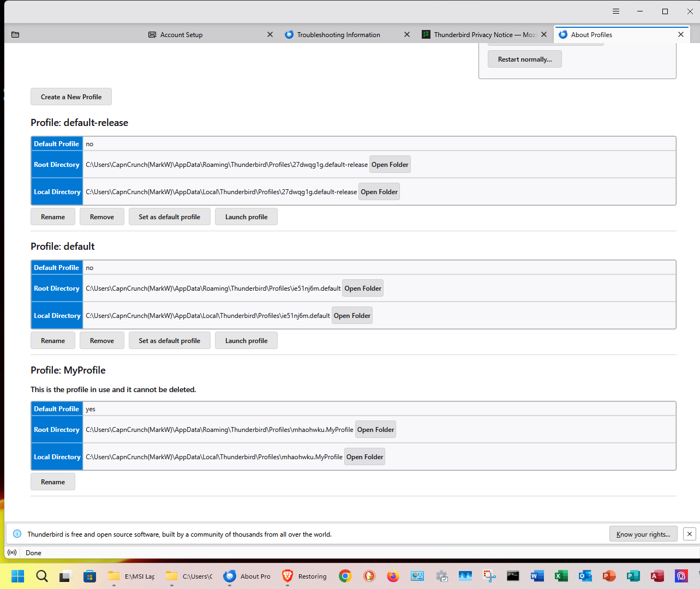The width and height of the screenshot is (700, 589).
Task: Click the 'yes' Default Profile value for MyProfile
Action: click(x=91, y=409)
